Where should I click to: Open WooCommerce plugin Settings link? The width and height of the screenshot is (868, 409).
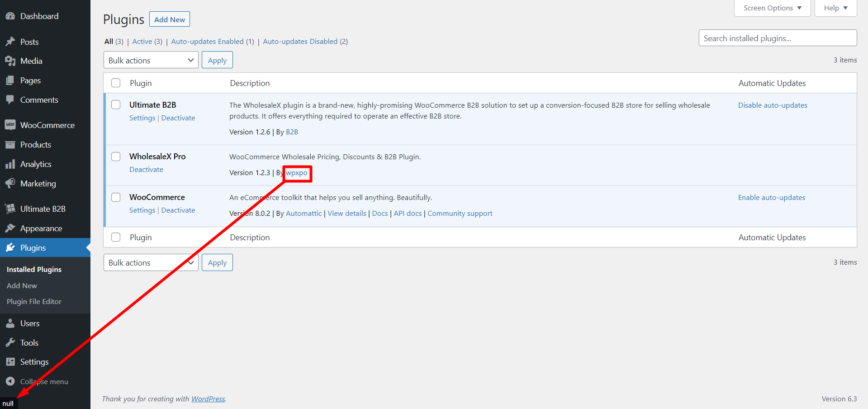point(142,210)
